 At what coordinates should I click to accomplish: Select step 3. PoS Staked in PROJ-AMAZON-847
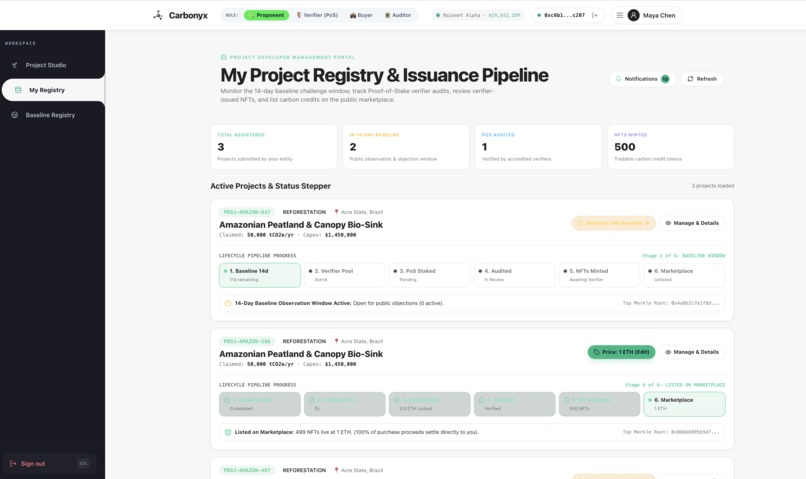click(430, 275)
